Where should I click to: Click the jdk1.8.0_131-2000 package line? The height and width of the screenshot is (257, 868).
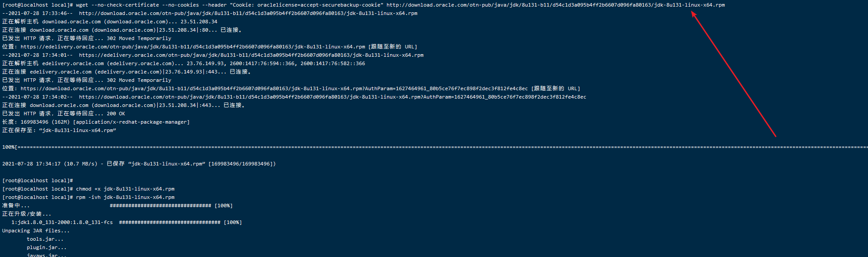coord(127,222)
